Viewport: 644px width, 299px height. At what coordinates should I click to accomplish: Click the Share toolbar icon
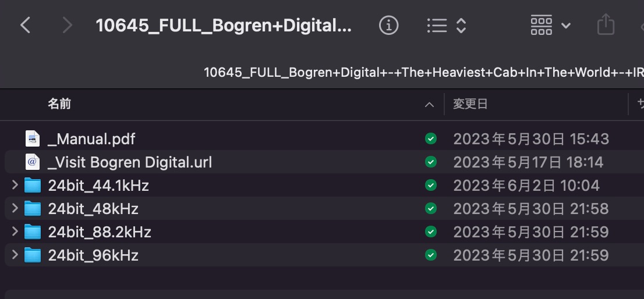tap(606, 25)
